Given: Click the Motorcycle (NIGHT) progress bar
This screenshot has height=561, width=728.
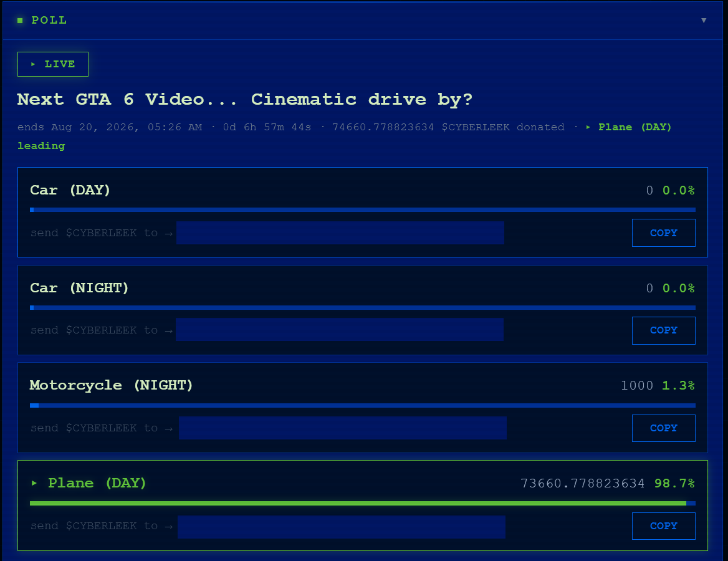Looking at the screenshot, I should point(363,405).
